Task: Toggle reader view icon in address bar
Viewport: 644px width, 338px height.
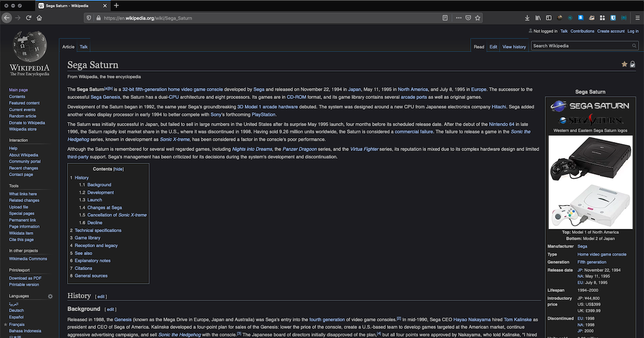Action: (445, 18)
